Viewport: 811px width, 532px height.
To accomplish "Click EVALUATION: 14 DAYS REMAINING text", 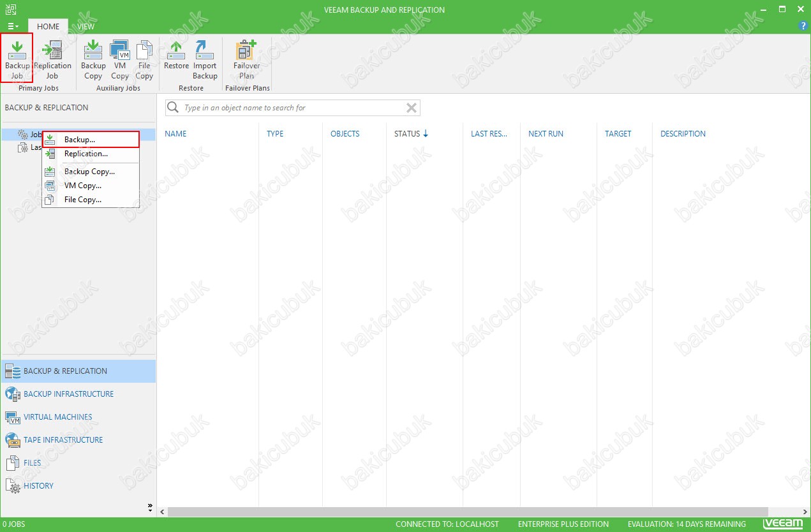I will (687, 524).
